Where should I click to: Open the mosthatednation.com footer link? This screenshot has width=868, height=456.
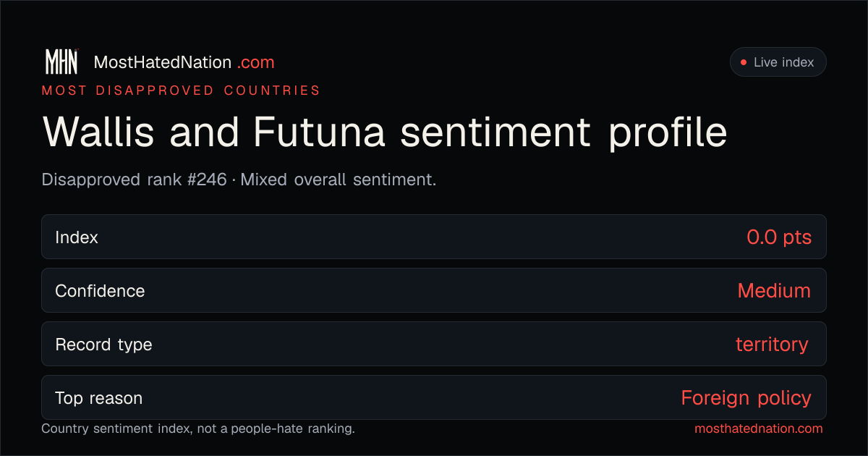pyautogui.click(x=759, y=428)
